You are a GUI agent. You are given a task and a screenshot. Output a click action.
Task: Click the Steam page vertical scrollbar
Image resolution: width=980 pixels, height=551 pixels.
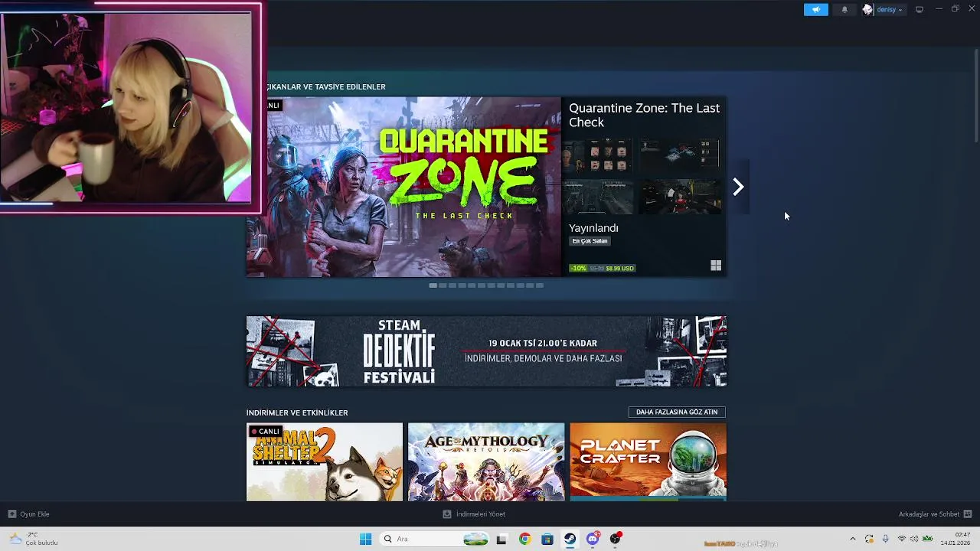click(x=976, y=96)
